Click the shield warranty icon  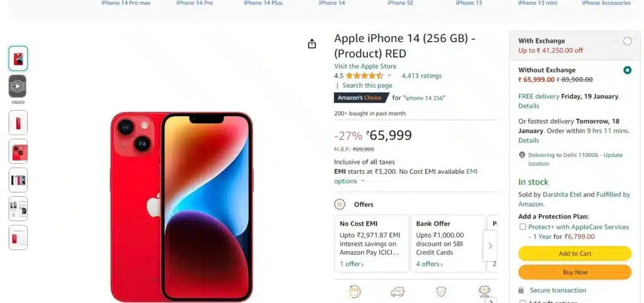[441, 292]
